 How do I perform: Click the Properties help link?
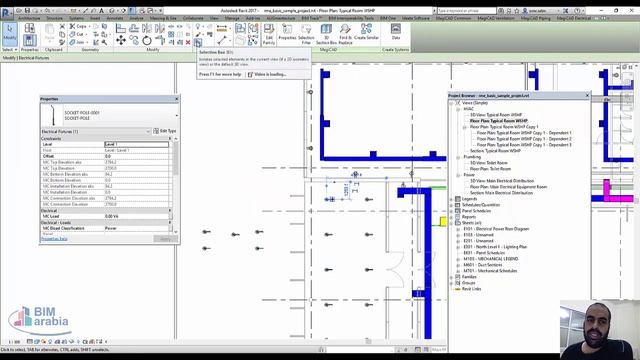(x=54, y=239)
